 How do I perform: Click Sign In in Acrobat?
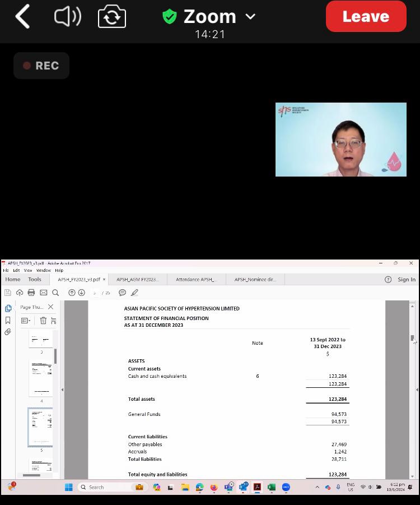406,279
